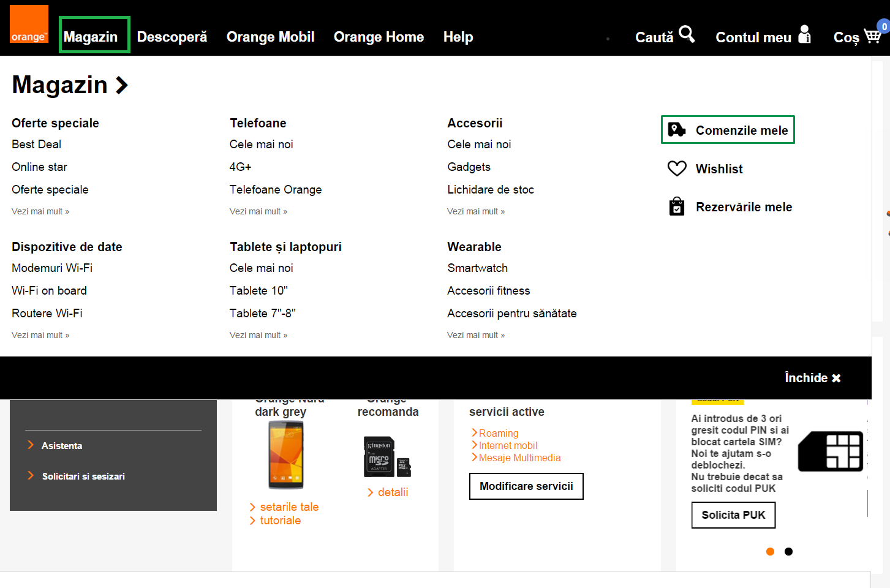Click Vezi mai mult under Wearable

coord(476,335)
